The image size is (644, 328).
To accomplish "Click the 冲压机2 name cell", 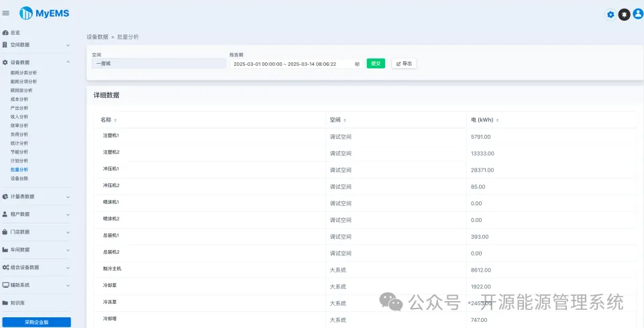I will coord(111,186).
